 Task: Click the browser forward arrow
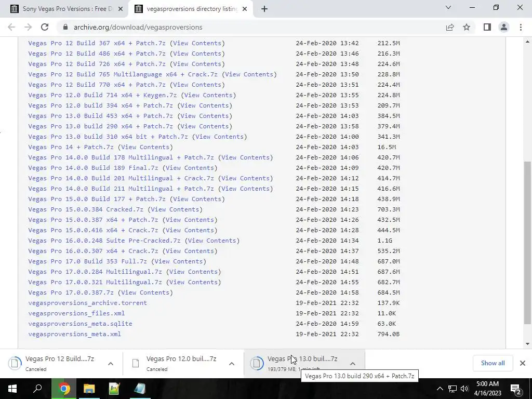pyautogui.click(x=28, y=27)
